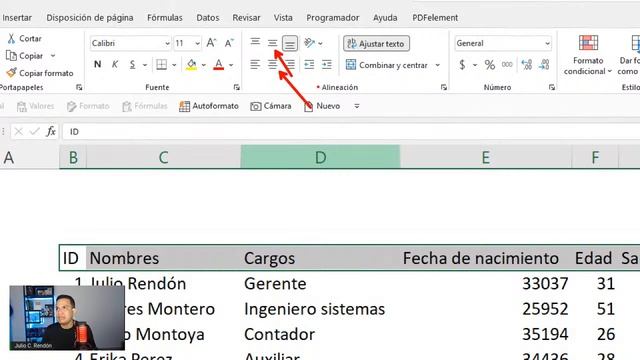Click the Autoformato quick access icon
This screenshot has width=640, height=360.
(x=184, y=106)
